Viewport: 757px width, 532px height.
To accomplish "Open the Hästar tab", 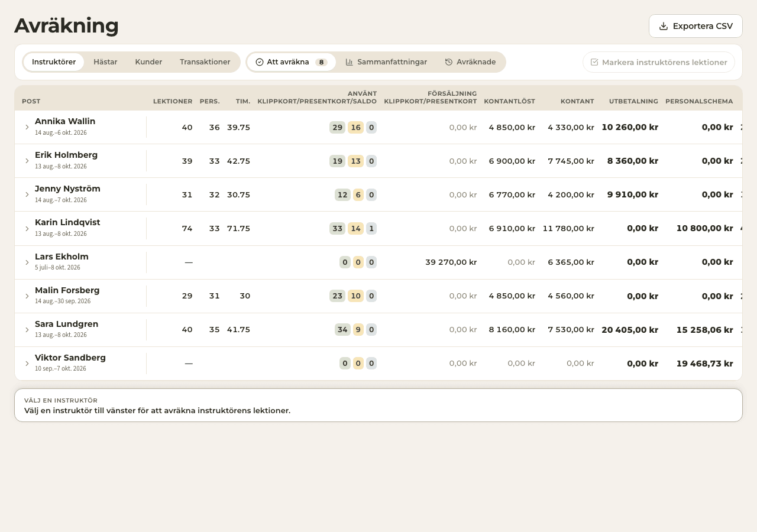I will point(105,62).
